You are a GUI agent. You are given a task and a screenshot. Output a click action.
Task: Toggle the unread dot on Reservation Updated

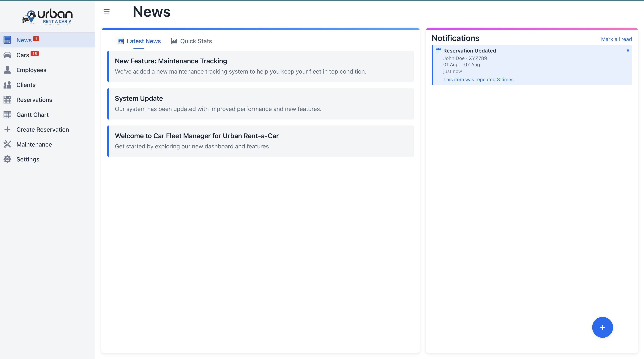[628, 50]
